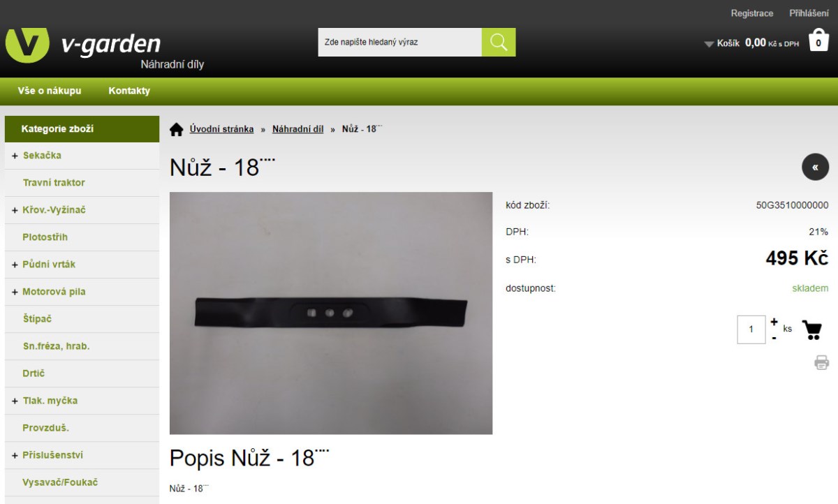Print the page with the printer icon
Image resolution: width=838 pixels, height=504 pixels.
(821, 362)
